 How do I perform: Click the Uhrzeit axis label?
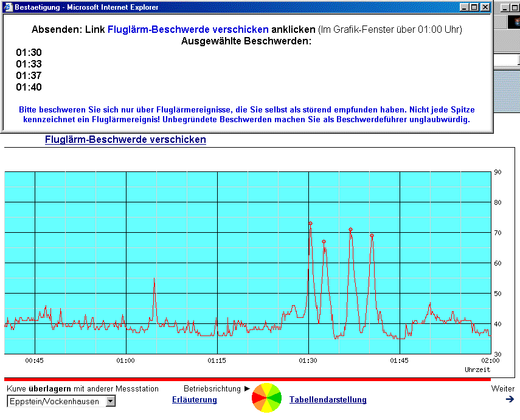477,370
